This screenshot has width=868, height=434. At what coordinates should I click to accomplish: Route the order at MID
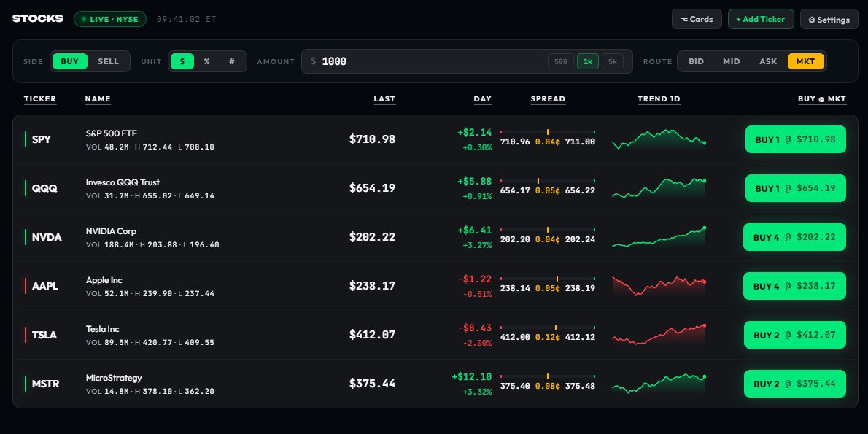732,61
